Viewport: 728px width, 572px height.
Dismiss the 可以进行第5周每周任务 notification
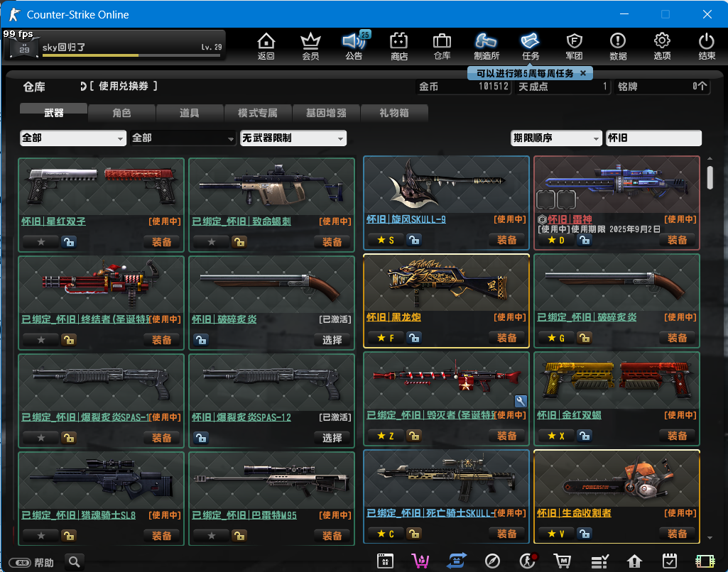point(583,73)
